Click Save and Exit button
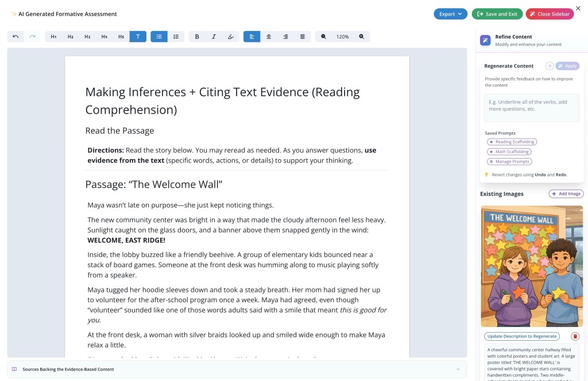 point(497,14)
